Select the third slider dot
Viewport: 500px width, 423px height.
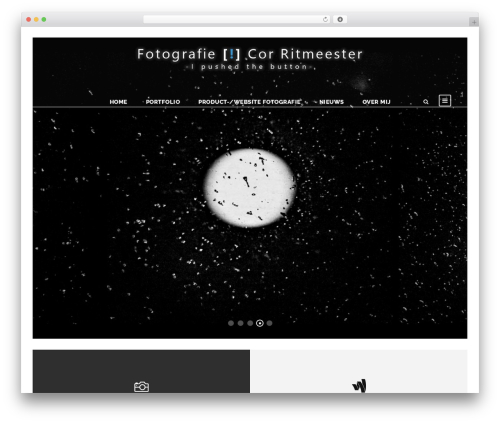coord(250,323)
